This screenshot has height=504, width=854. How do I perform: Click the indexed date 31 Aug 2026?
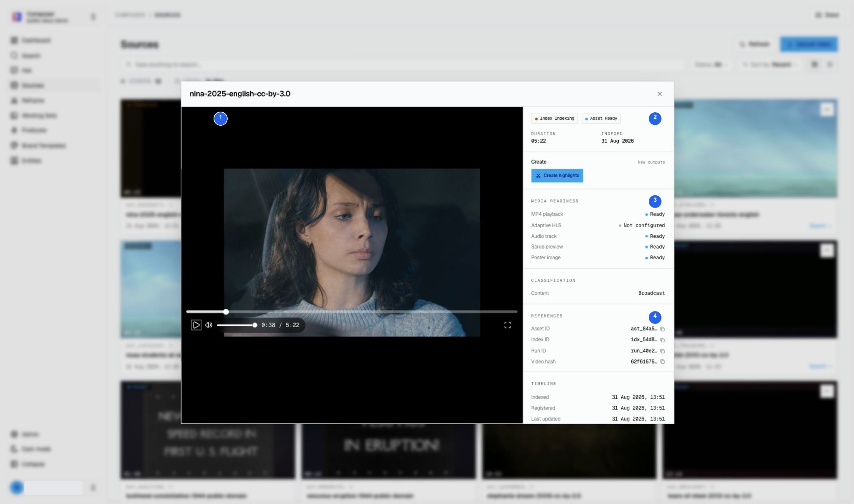[x=617, y=141]
